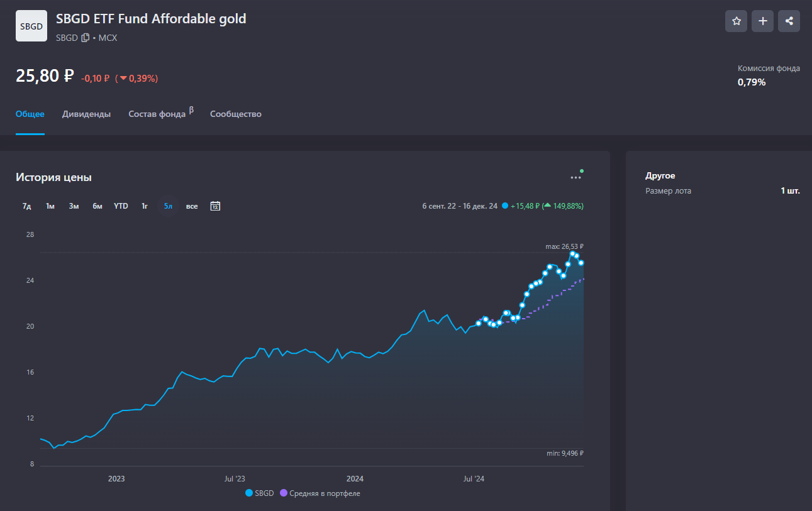Click the SBGD fund logo

click(31, 26)
